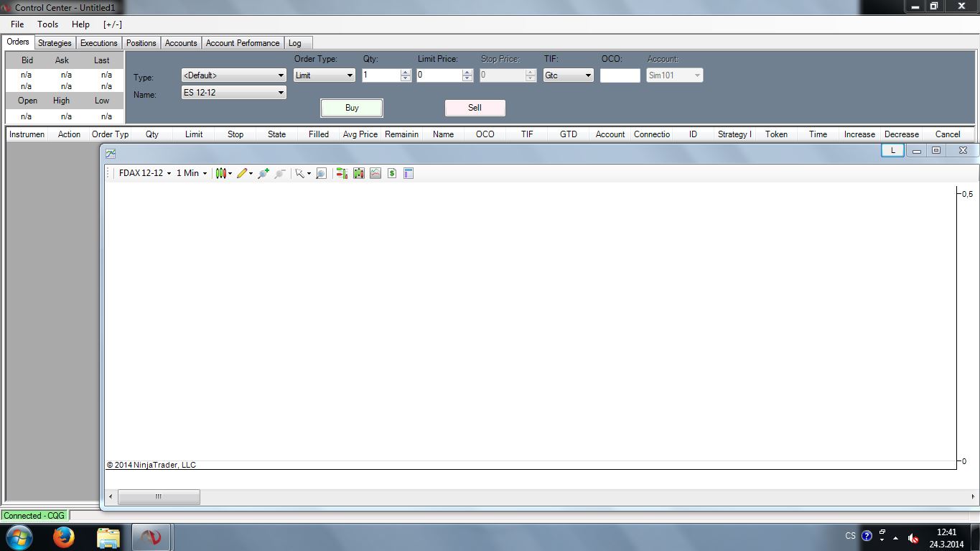
Task: Expand the Type <Default> dropdown
Action: pos(233,75)
